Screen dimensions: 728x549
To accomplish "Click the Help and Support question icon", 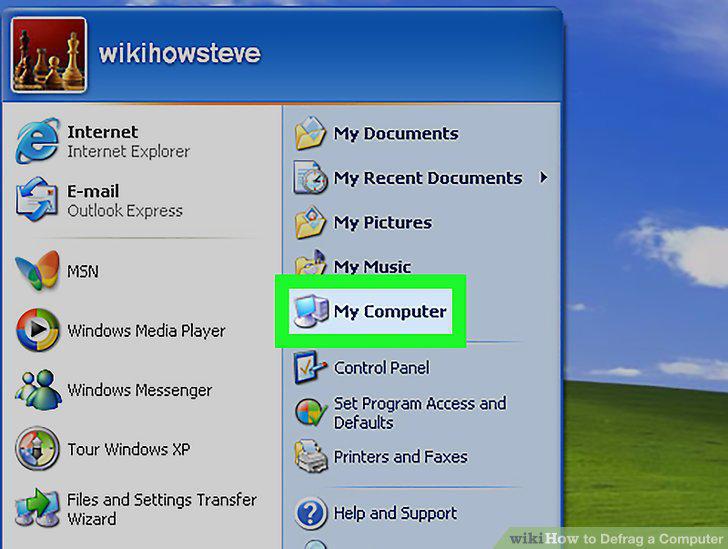I will click(x=311, y=513).
